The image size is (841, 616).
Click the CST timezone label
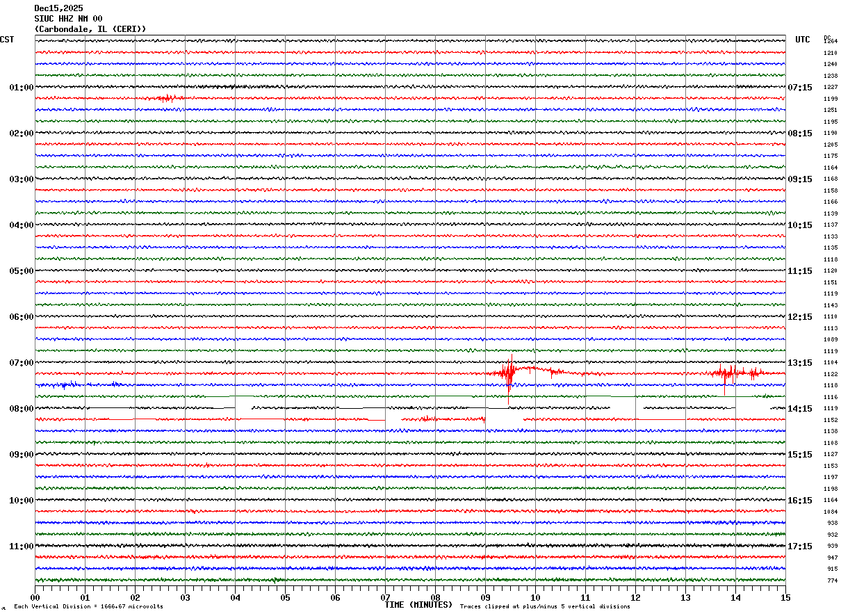7,40
